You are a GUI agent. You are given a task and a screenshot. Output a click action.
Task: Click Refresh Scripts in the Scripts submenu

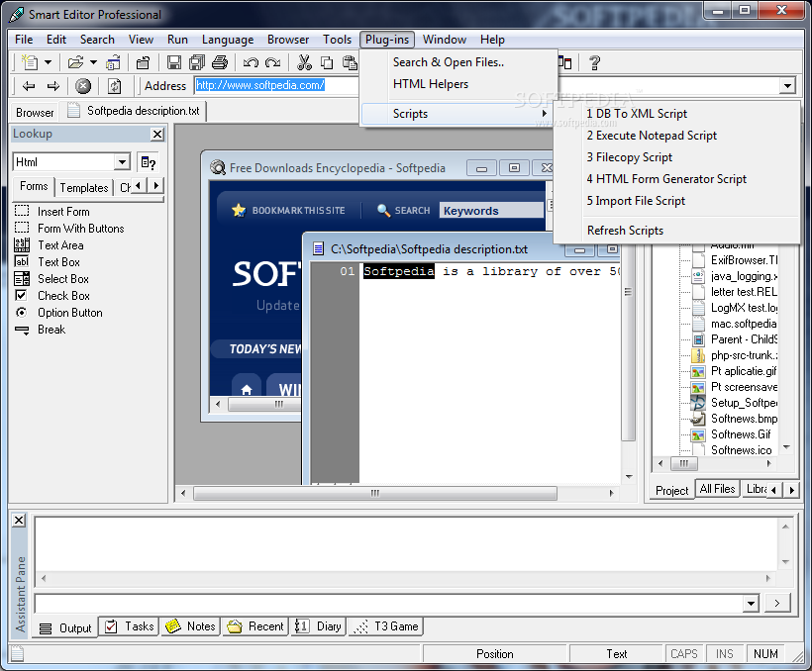[625, 231]
